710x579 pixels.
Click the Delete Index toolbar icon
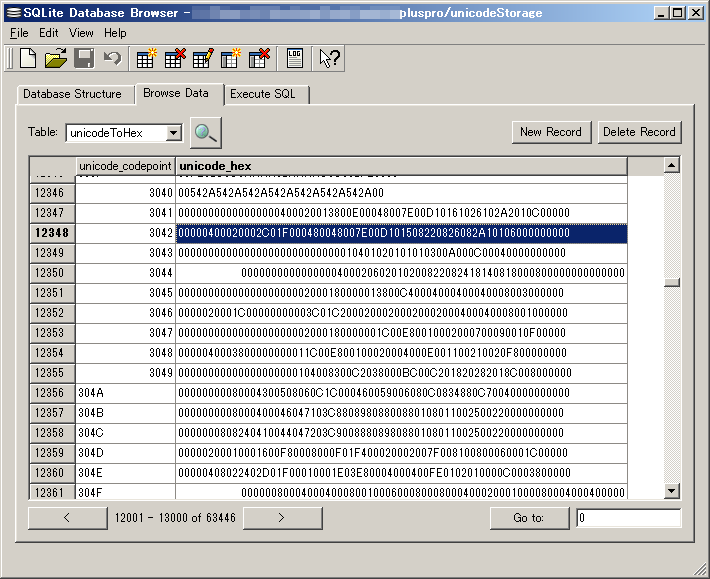coord(259,58)
